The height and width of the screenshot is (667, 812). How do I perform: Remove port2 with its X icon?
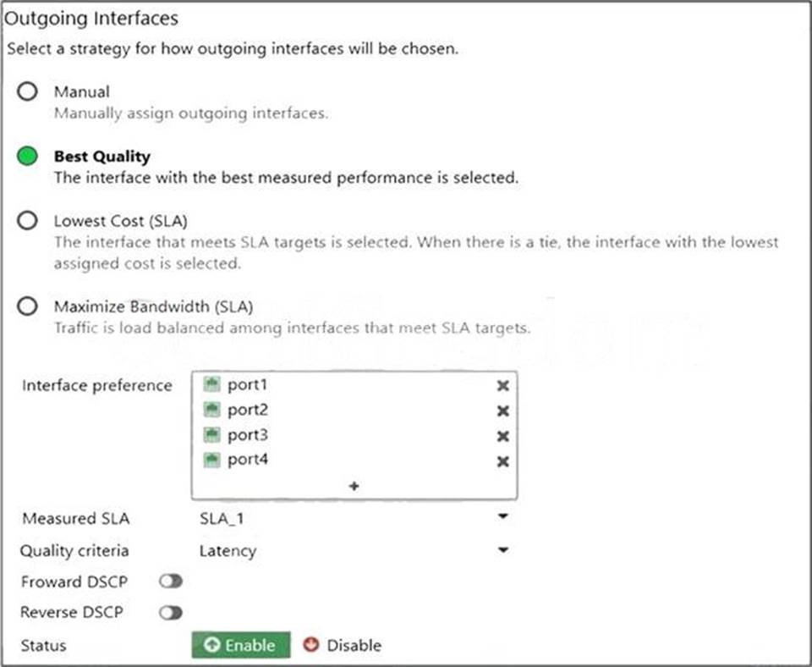(x=502, y=411)
